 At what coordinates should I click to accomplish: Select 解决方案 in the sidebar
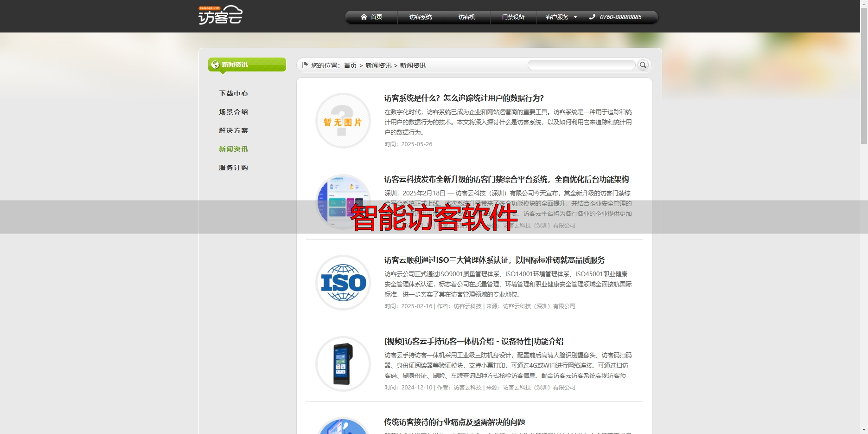click(234, 130)
